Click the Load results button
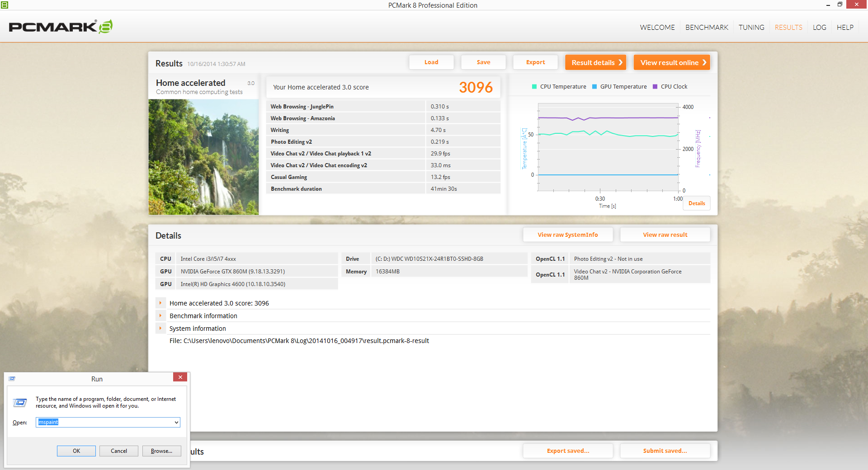 (x=431, y=62)
